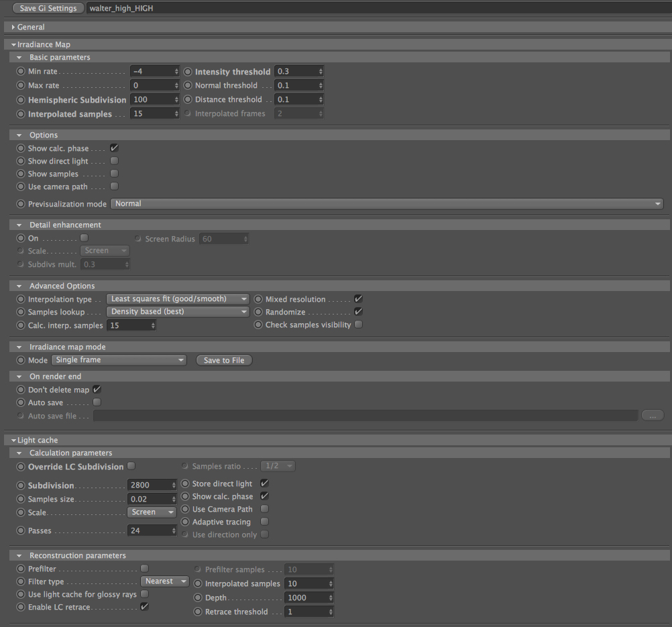This screenshot has height=627, width=672.
Task: Uncheck the Don't delete map checkbox
Action: point(97,389)
